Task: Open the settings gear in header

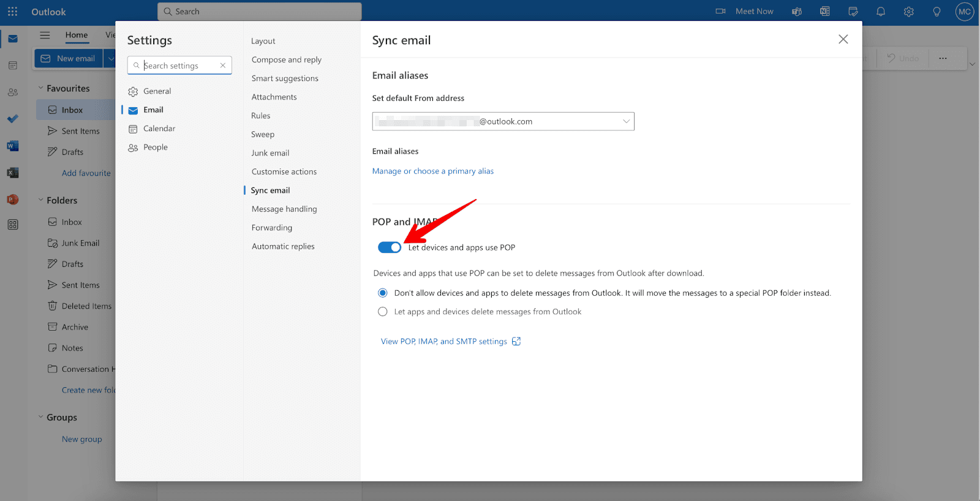Action: coord(909,12)
